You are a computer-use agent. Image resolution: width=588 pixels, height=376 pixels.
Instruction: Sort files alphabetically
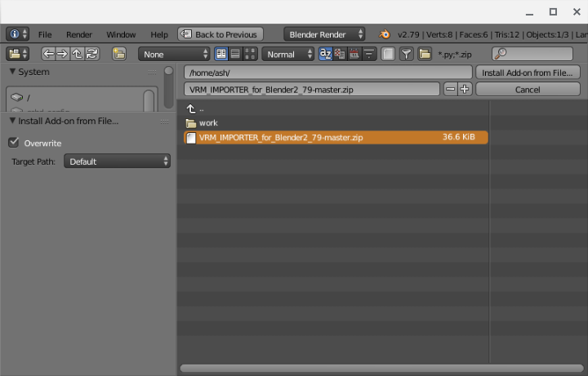tap(326, 54)
